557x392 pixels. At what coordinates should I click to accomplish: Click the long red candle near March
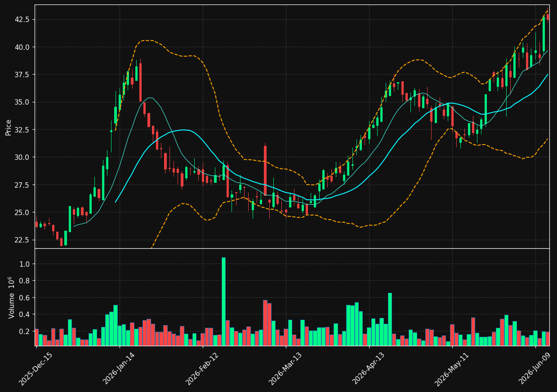click(x=265, y=170)
